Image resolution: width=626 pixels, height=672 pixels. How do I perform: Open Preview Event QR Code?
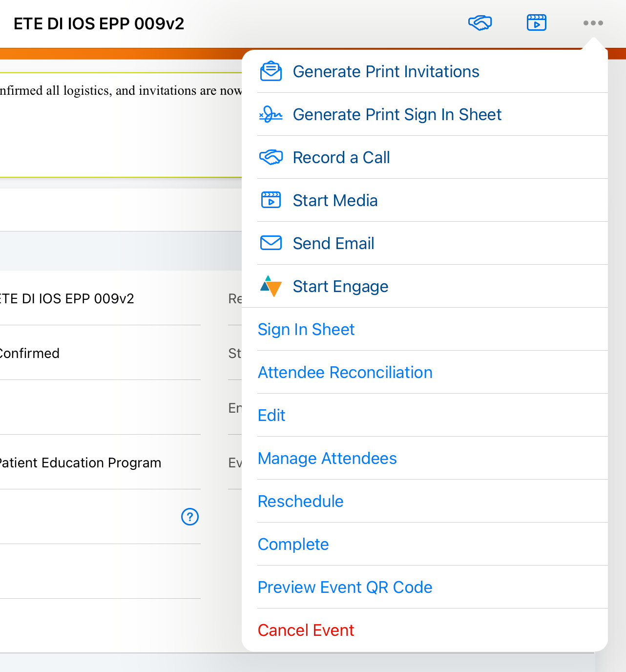coord(345,588)
